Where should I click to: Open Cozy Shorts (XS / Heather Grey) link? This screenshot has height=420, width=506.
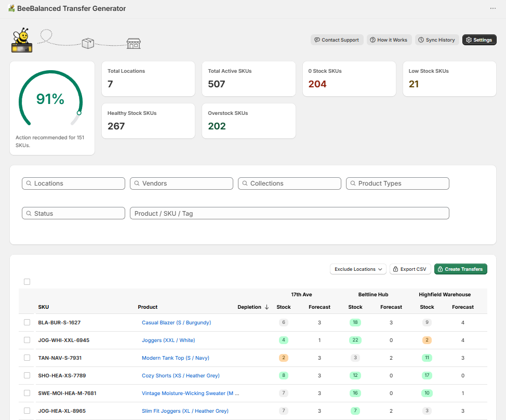click(181, 375)
